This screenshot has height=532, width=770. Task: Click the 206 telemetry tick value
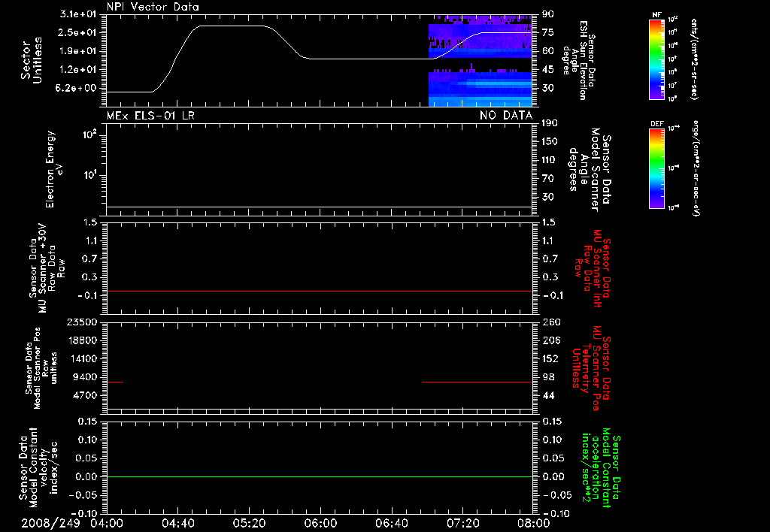(551, 340)
